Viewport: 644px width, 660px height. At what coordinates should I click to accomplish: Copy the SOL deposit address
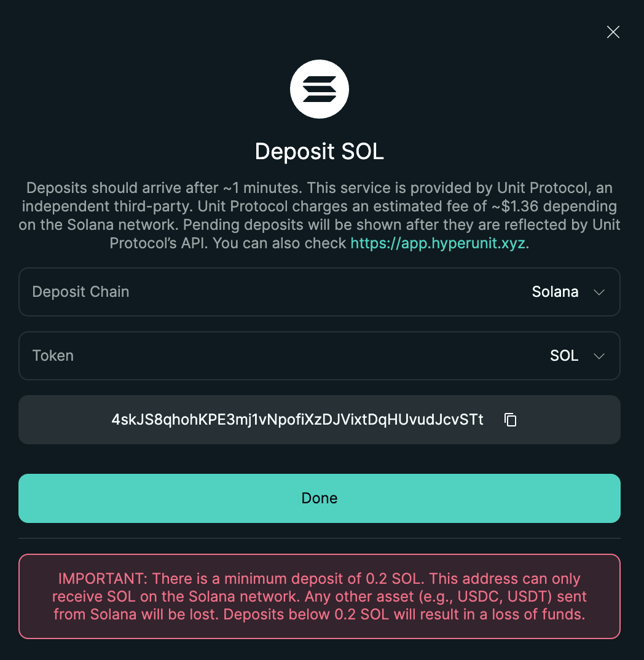click(x=510, y=420)
